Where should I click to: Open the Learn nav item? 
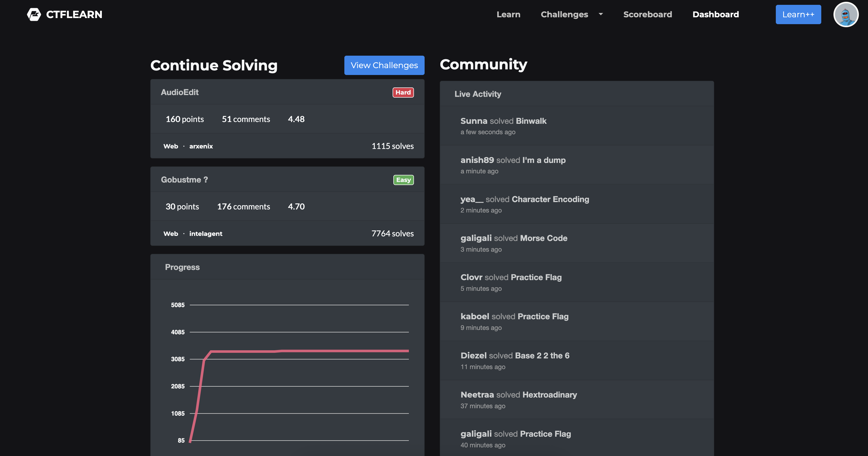[x=508, y=14]
